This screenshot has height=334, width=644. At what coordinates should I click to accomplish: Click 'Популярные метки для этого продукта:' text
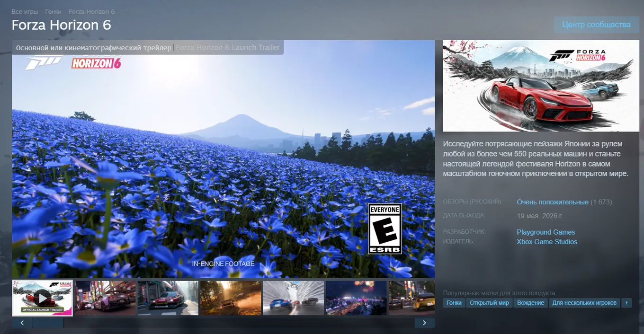[500, 293]
